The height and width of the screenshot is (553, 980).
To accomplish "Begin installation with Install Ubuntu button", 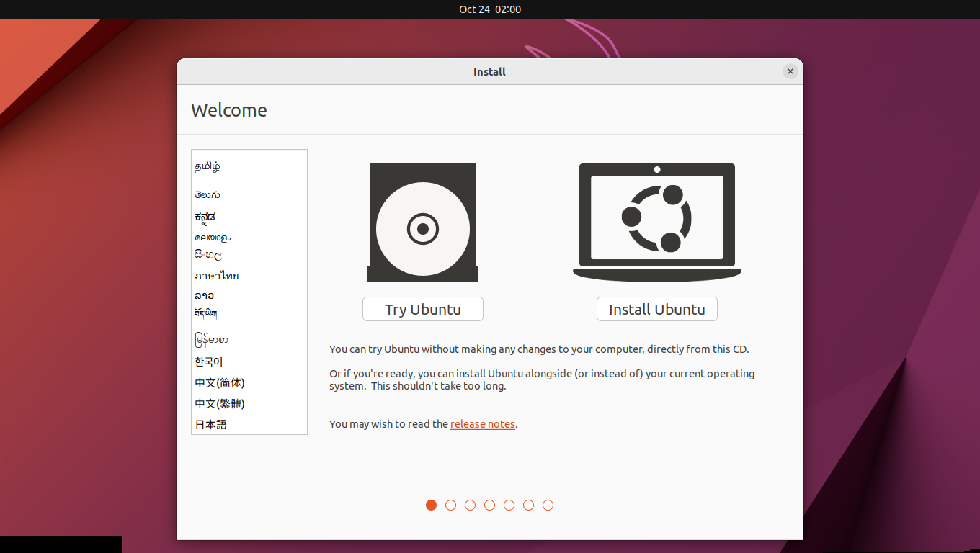I will [657, 309].
